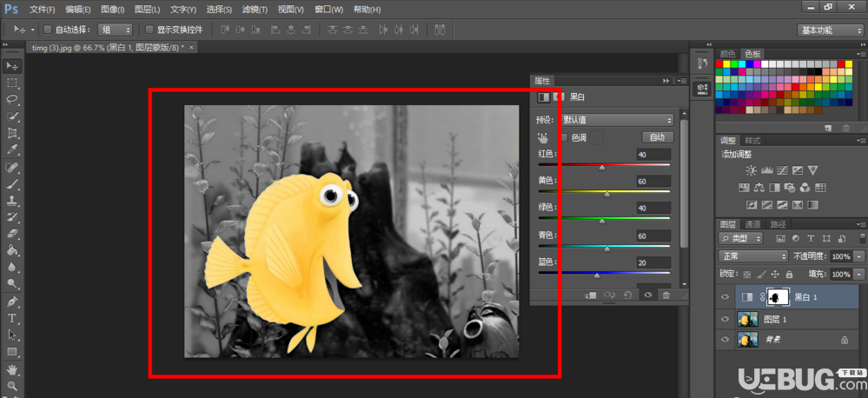Viewport: 868px width, 398px height.
Task: Switch to the 通道 tab
Action: [x=752, y=224]
